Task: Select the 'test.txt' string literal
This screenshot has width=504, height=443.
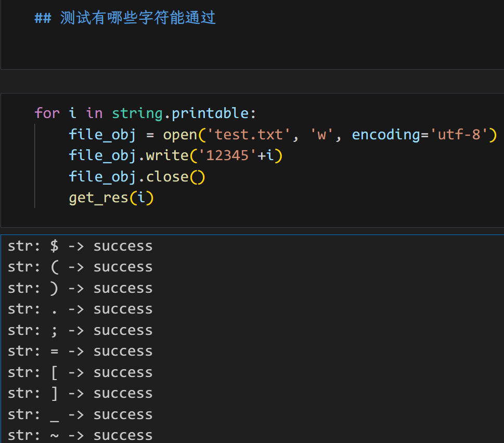Action: [249, 135]
